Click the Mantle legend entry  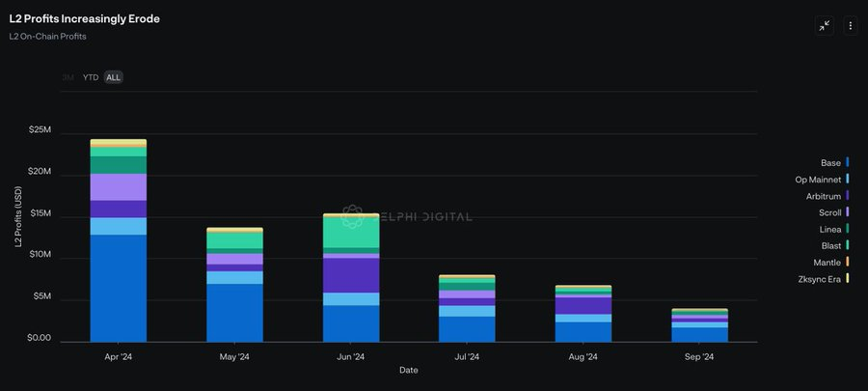831,263
